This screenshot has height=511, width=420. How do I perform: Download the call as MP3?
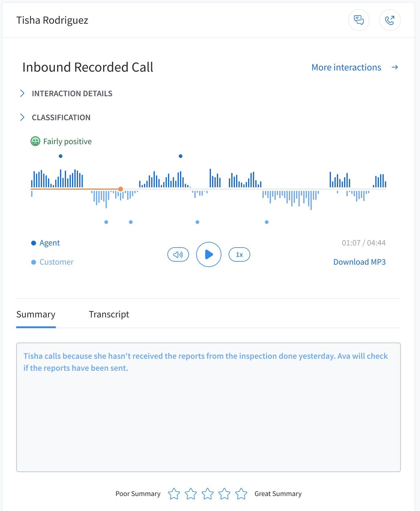(359, 262)
